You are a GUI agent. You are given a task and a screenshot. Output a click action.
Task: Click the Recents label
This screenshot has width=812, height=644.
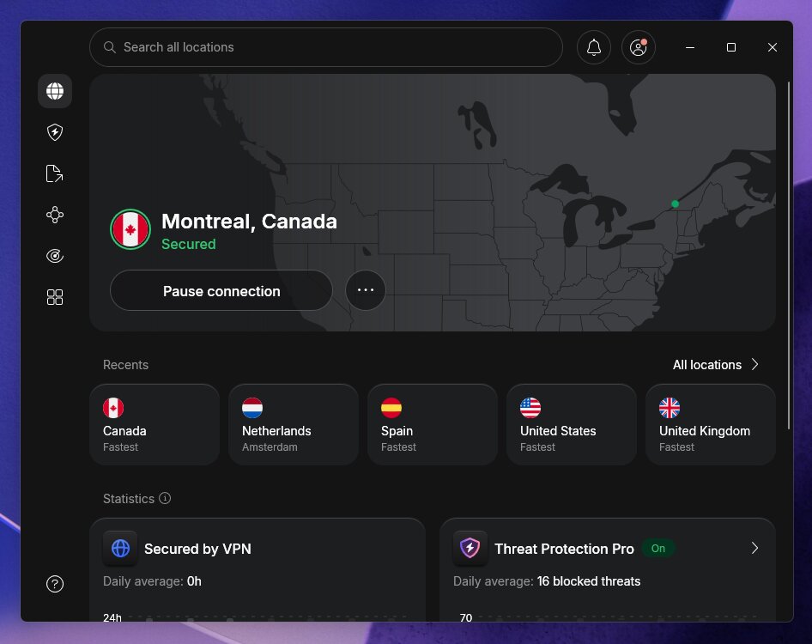click(x=126, y=365)
